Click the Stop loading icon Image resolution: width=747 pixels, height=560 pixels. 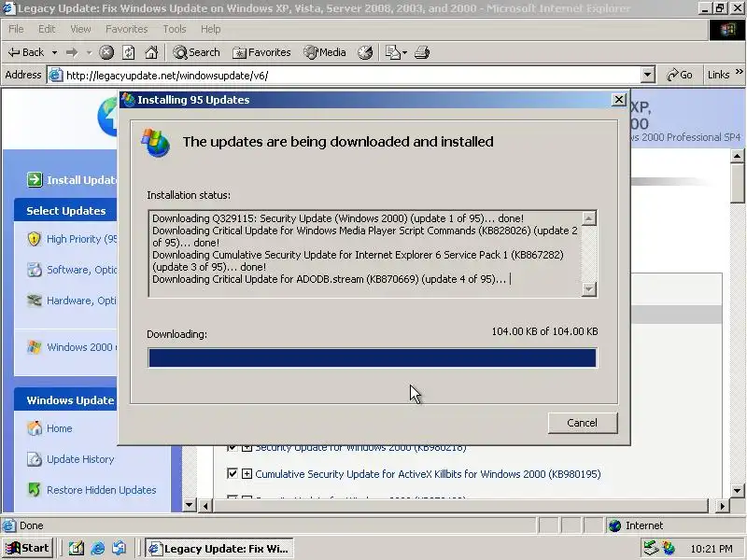pos(106,52)
